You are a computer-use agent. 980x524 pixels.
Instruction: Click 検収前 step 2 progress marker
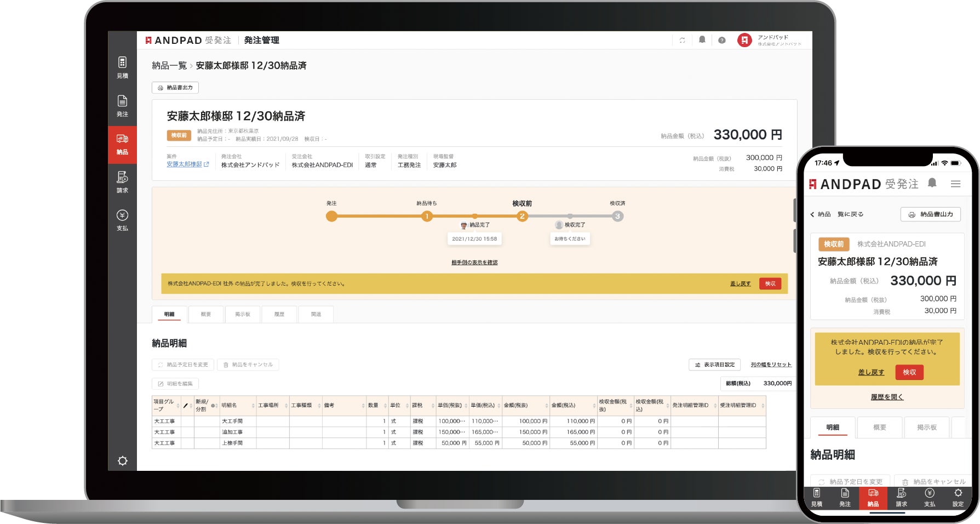pos(522,216)
